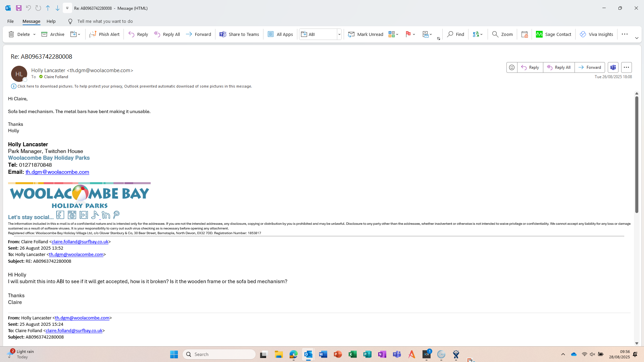This screenshot has width=644, height=362.
Task: Select the Message ribbon tab
Action: tap(31, 21)
